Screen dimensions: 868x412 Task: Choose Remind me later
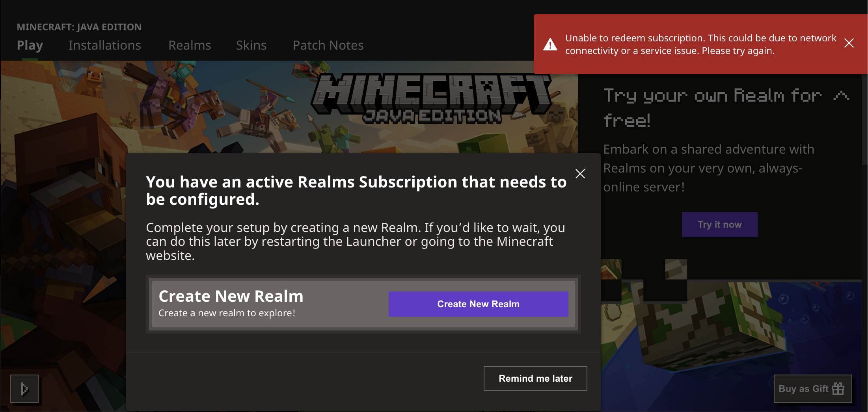pos(535,379)
